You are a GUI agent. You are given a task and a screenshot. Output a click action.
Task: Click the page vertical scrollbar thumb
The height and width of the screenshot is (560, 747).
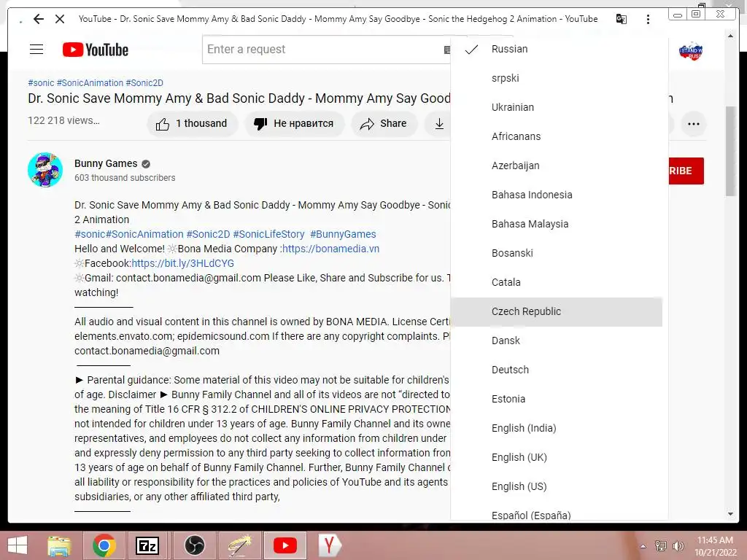[730, 150]
